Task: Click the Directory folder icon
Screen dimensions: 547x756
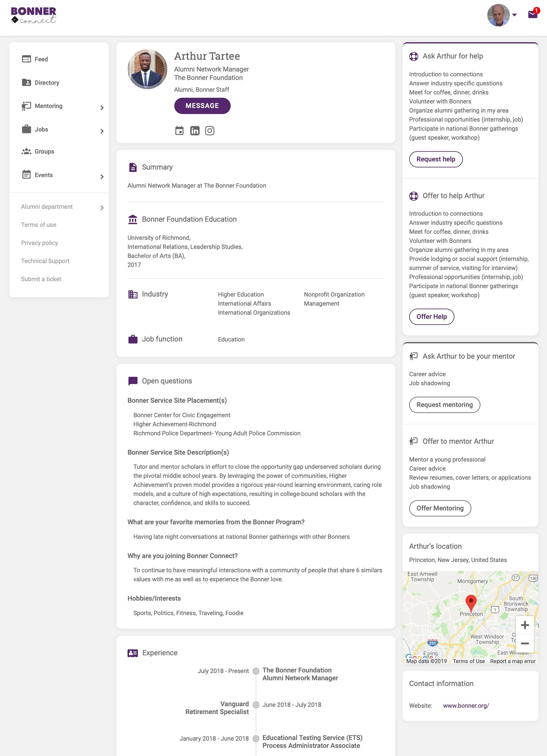Action: click(26, 82)
